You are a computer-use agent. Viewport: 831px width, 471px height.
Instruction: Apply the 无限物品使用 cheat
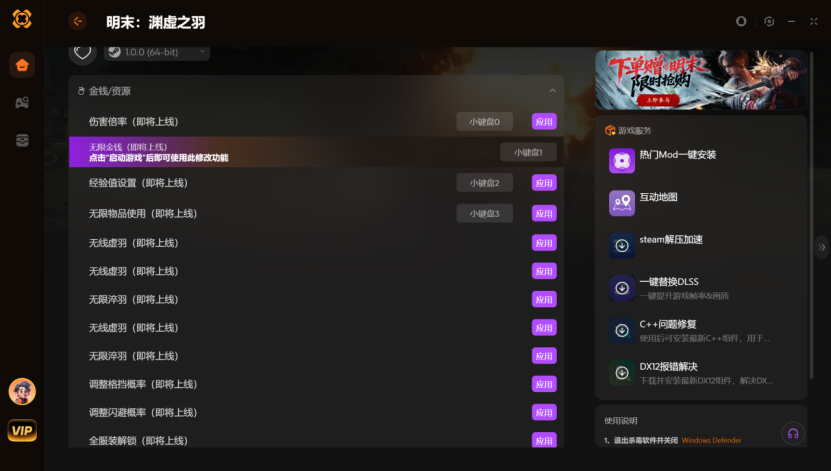point(544,214)
